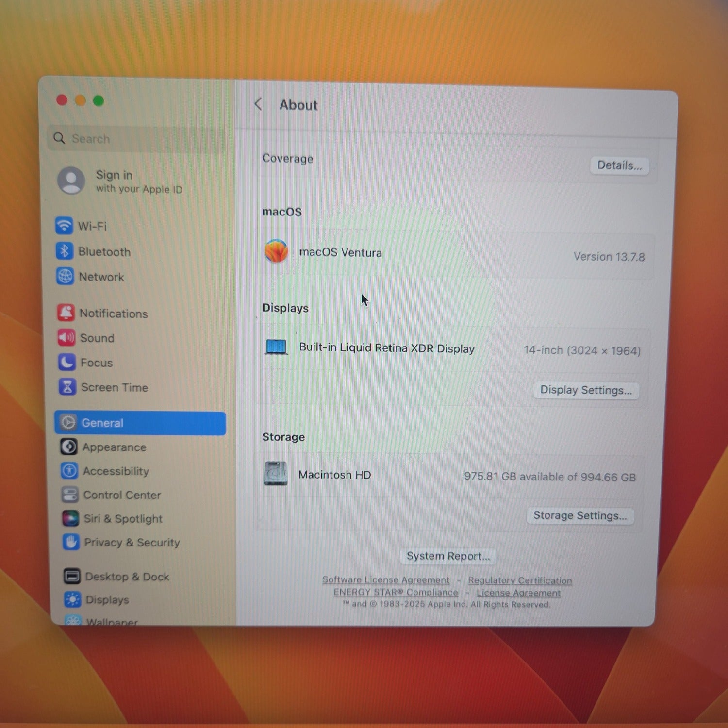Select the Accessibility icon
The image size is (728, 728).
(69, 471)
